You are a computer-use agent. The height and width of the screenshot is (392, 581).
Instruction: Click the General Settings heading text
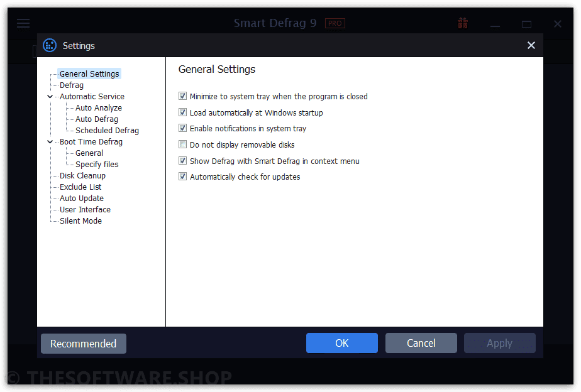pos(217,69)
